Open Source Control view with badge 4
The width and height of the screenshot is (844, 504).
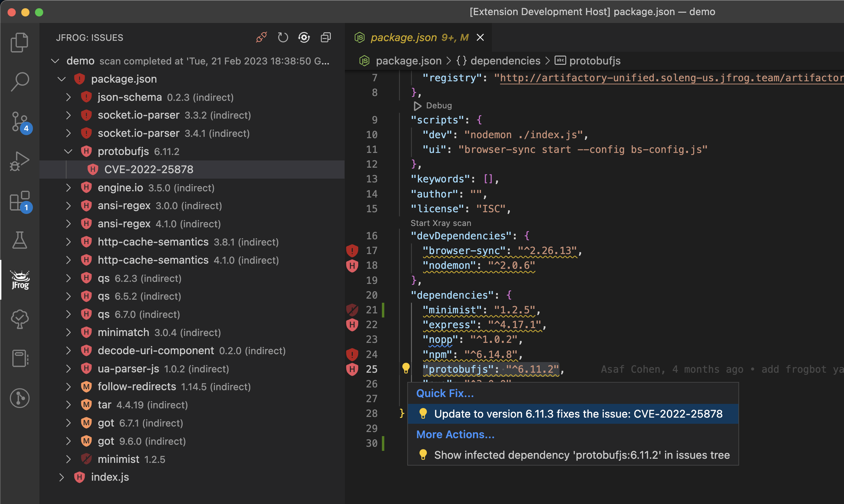point(20,122)
